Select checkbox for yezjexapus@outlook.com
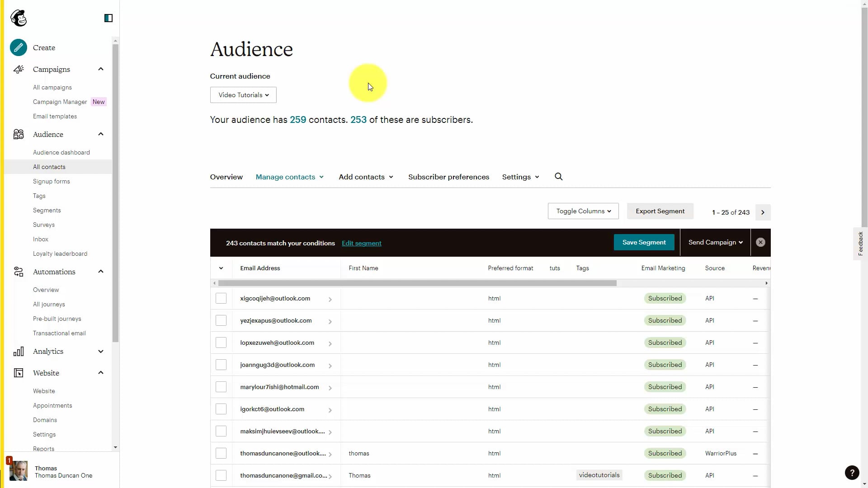Screen dimensions: 868x488 coord(221,320)
